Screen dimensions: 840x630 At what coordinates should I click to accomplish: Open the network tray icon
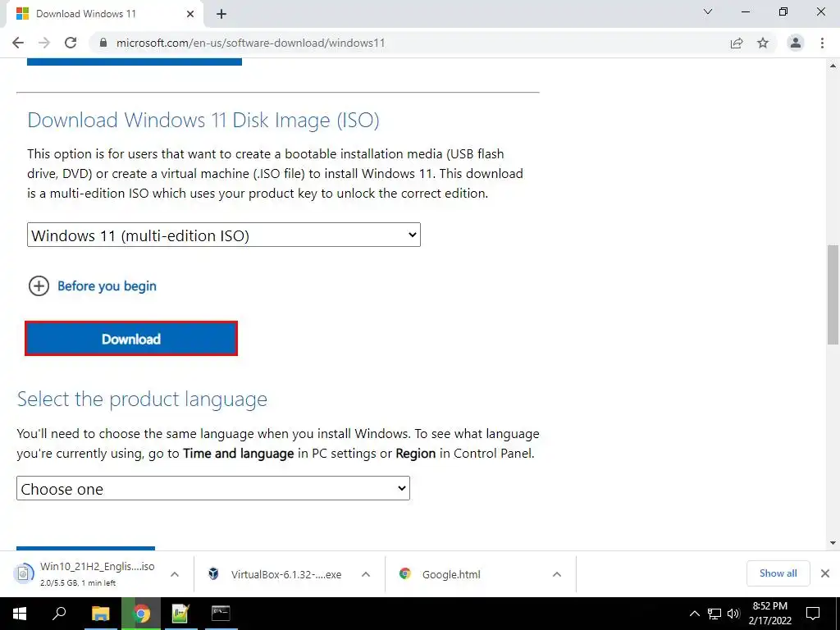[x=714, y=614]
